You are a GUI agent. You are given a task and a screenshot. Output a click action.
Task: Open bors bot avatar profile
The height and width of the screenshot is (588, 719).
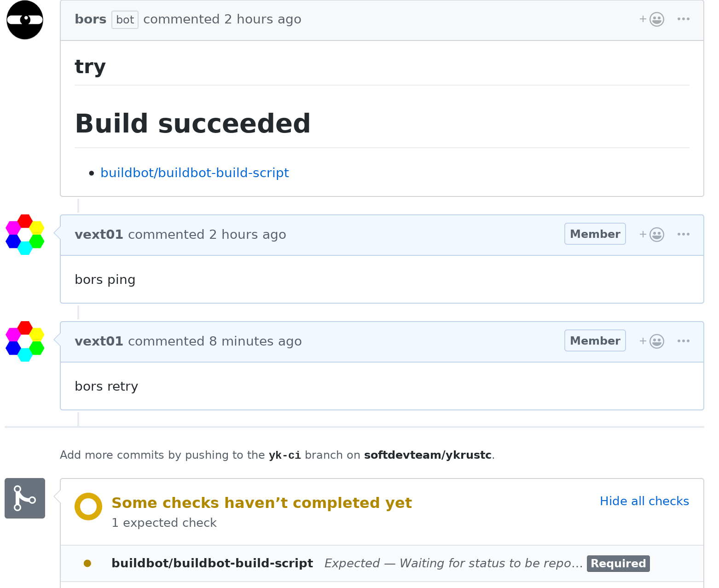pyautogui.click(x=25, y=20)
